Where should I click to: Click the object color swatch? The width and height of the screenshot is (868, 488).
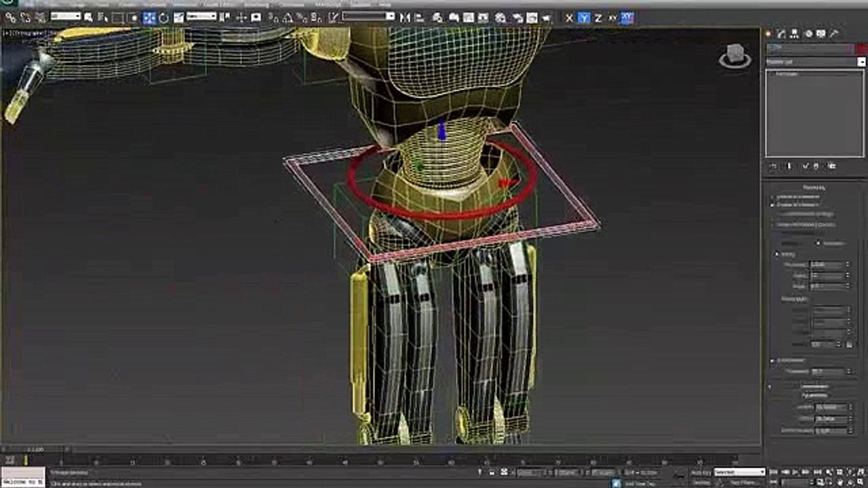tap(861, 48)
